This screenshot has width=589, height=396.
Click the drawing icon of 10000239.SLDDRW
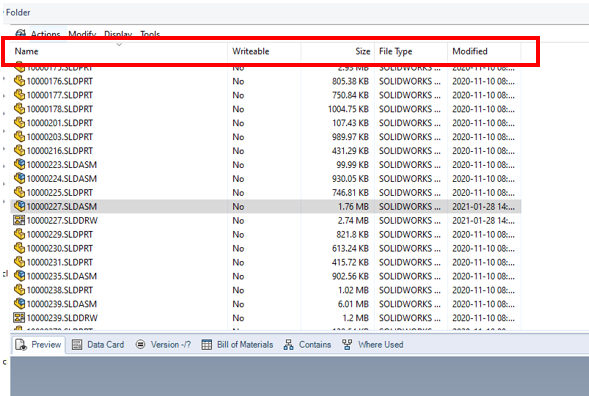19,317
